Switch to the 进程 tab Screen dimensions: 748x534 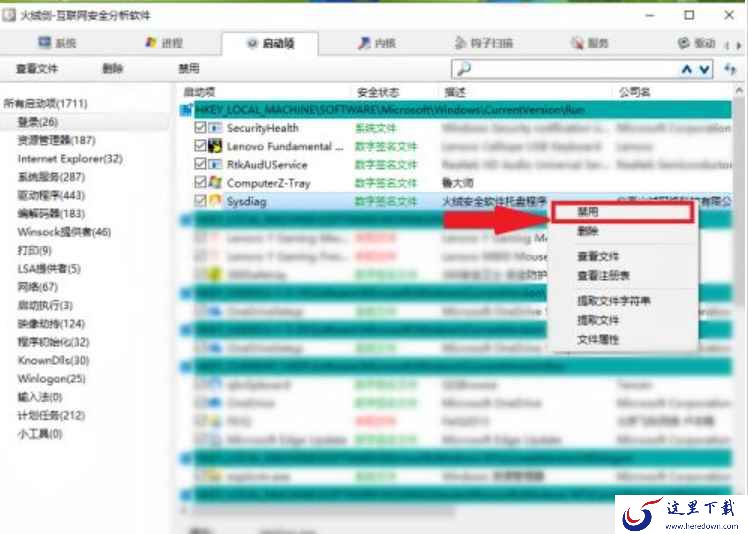[164, 43]
